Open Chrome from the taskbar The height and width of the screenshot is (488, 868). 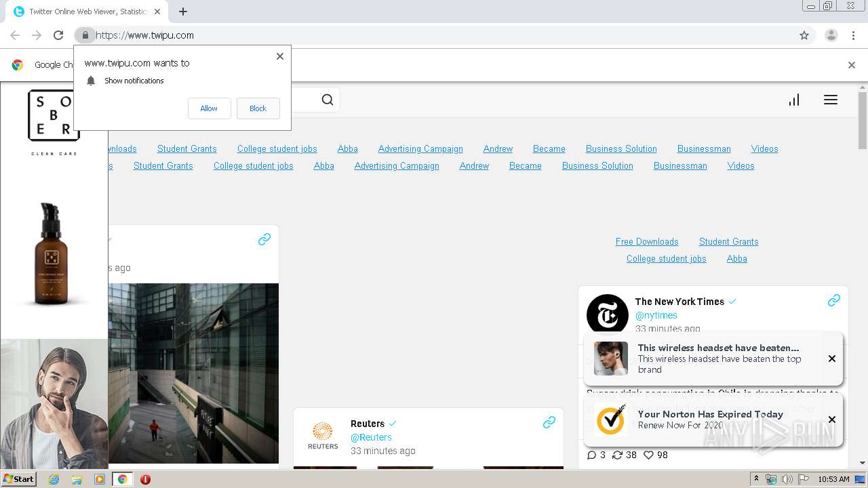(122, 479)
